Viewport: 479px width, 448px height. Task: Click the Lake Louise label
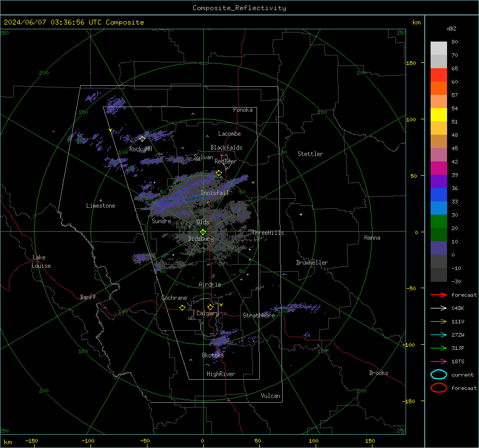click(41, 262)
